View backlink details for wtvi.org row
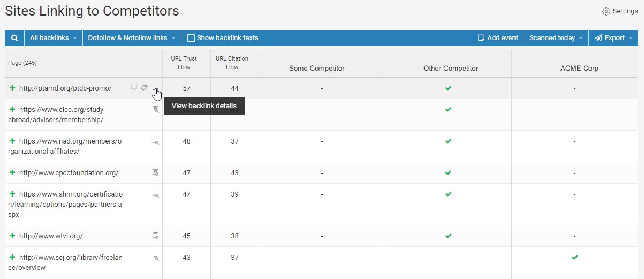The image size is (644, 279). (156, 236)
